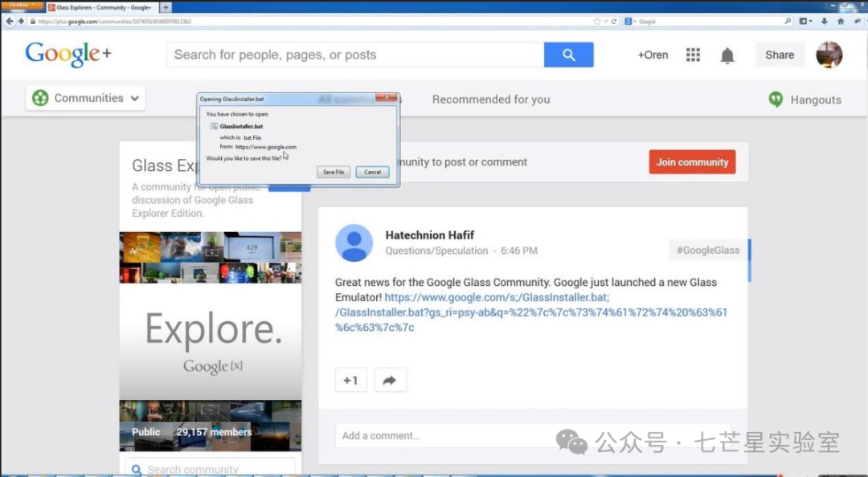Click the blue Google+ search button
This screenshot has height=477, width=868.
[x=568, y=55]
